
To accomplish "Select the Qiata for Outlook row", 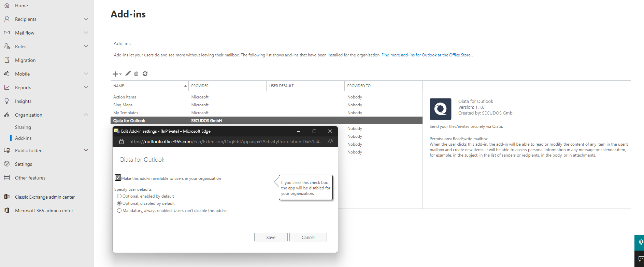I will point(267,121).
